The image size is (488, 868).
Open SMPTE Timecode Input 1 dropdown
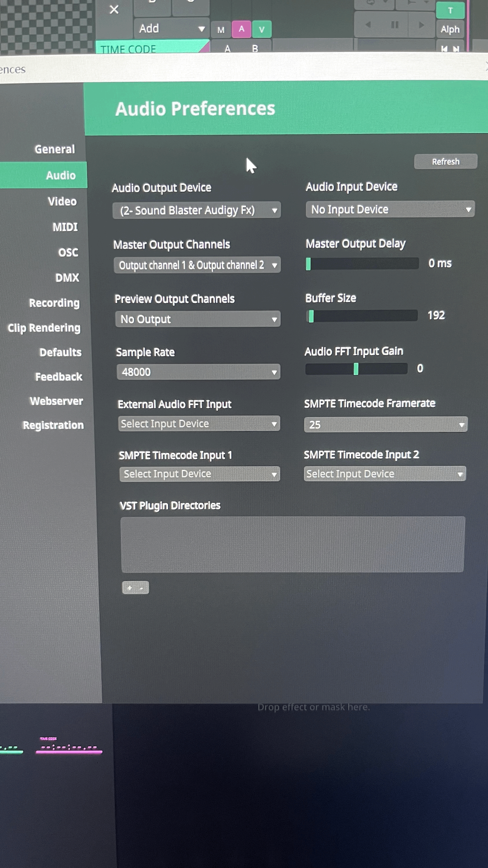(199, 474)
